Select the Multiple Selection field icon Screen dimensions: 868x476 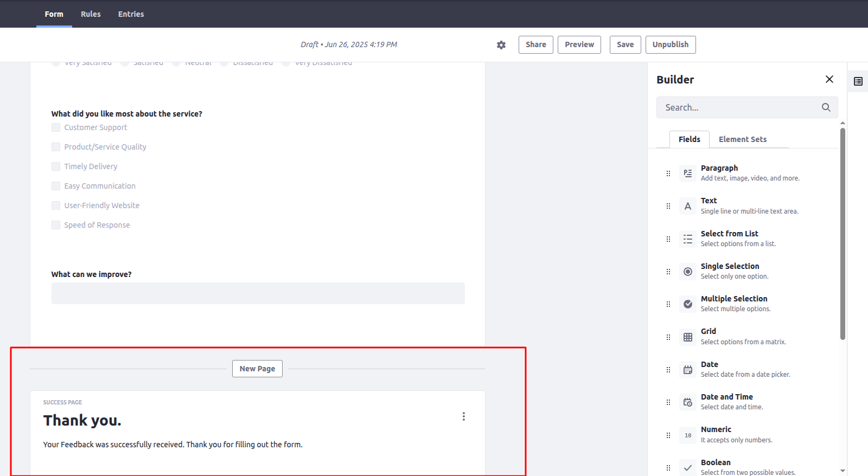(x=688, y=304)
